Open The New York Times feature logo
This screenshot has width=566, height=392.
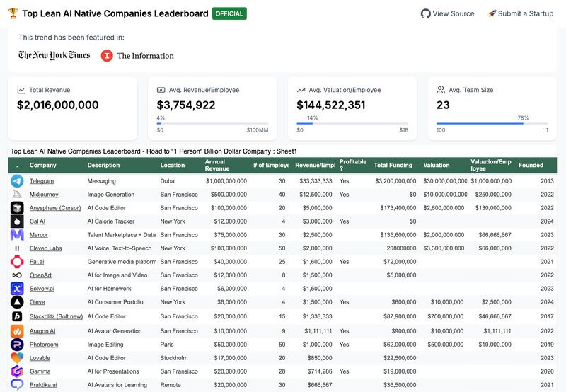[54, 55]
